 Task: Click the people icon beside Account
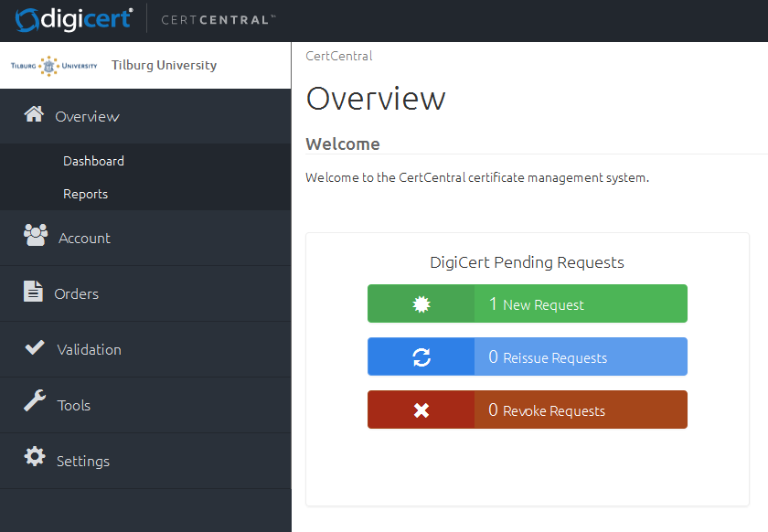coord(36,236)
